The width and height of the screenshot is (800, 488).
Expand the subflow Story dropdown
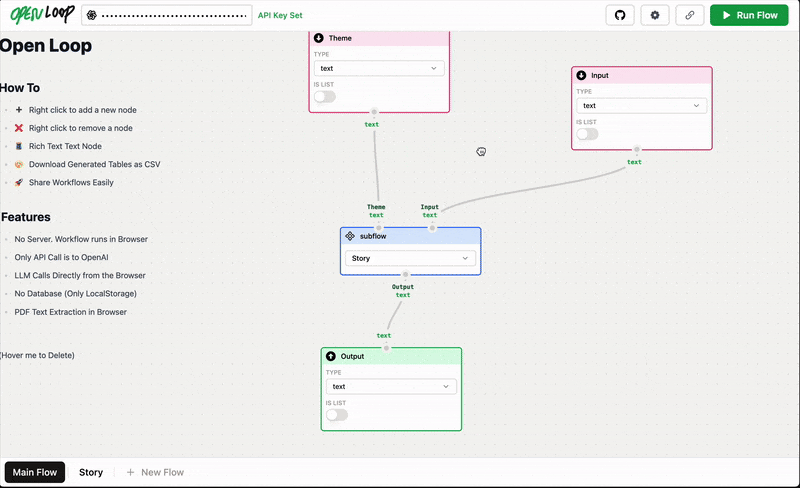[x=410, y=258]
